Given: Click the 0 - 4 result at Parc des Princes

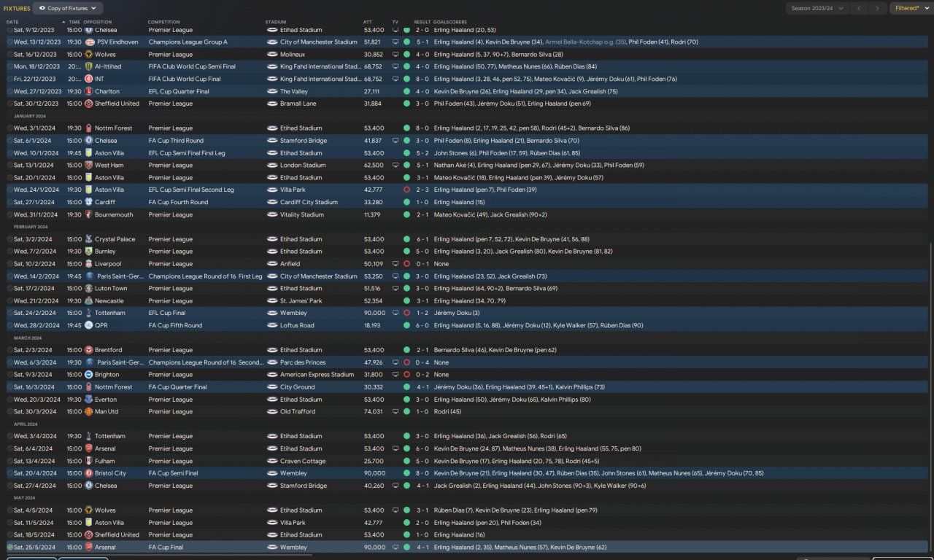Looking at the screenshot, I should [x=422, y=362].
